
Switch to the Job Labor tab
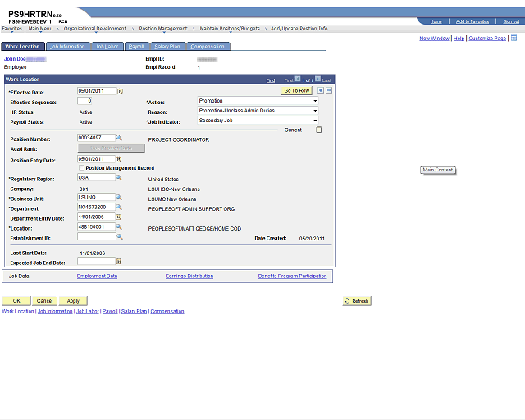pos(107,47)
